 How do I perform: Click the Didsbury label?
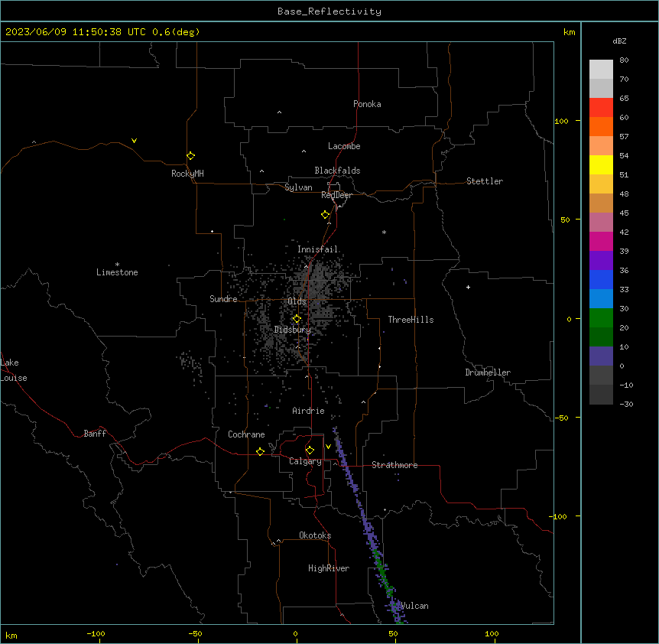(x=293, y=330)
